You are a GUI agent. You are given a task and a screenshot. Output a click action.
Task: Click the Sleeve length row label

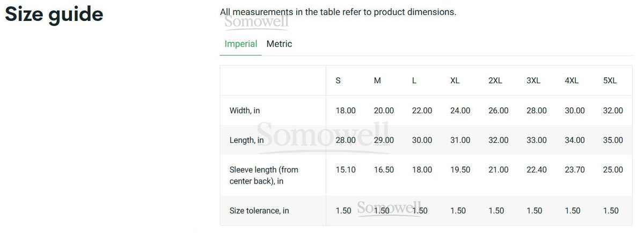[x=264, y=175]
